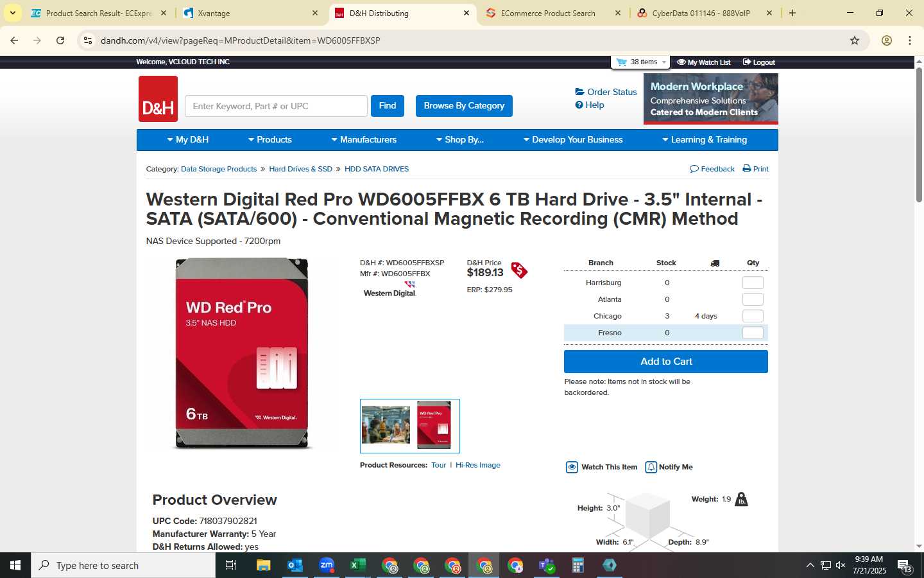Show hidden system tray icons
The image size is (924, 578).
coord(810,565)
